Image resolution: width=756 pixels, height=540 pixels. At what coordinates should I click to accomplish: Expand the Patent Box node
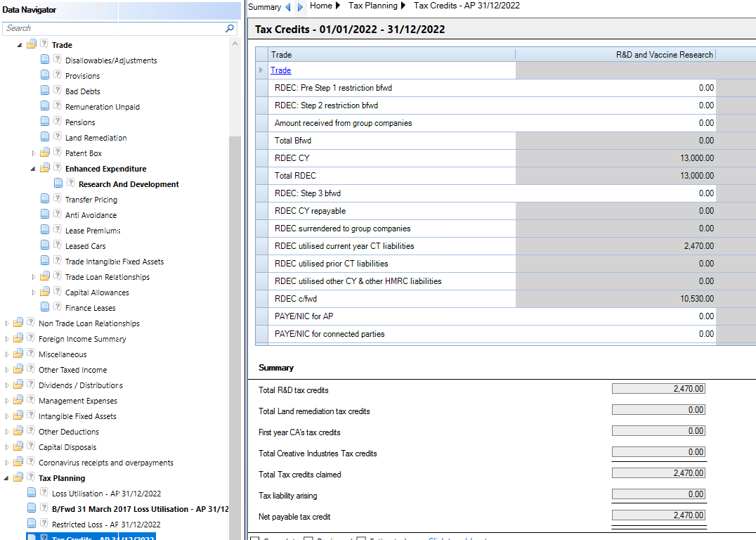[33, 153]
